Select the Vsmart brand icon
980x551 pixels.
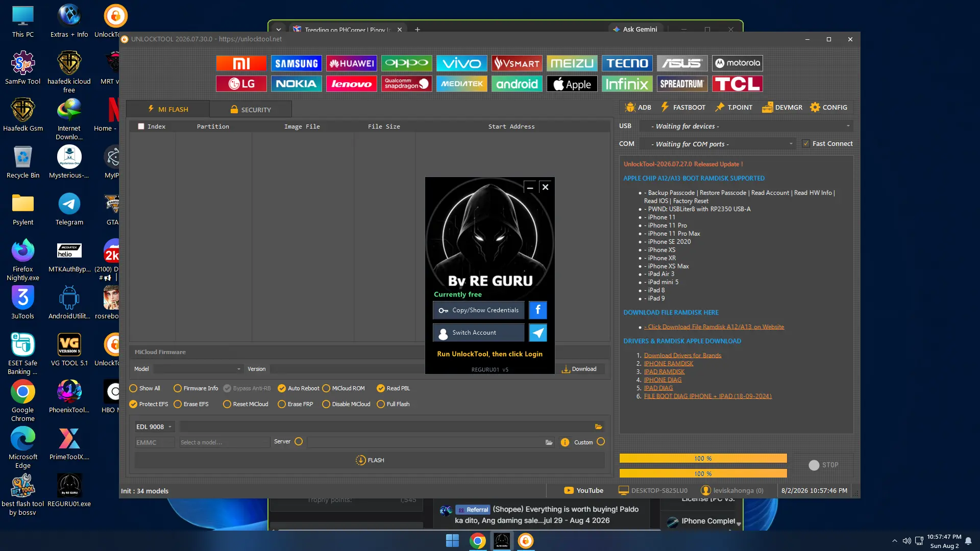[x=517, y=63]
